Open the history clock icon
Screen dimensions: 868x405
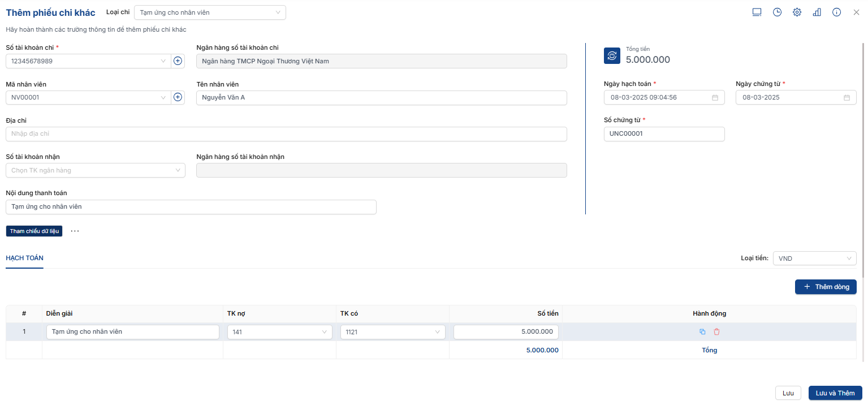777,12
